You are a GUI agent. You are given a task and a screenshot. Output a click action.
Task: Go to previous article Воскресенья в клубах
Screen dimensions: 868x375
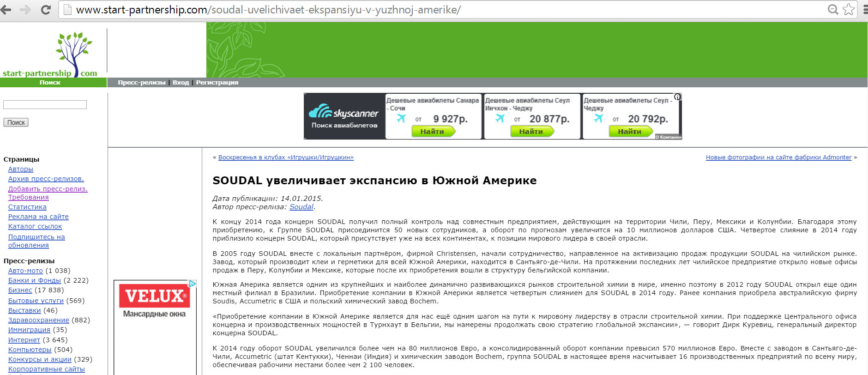(x=286, y=157)
